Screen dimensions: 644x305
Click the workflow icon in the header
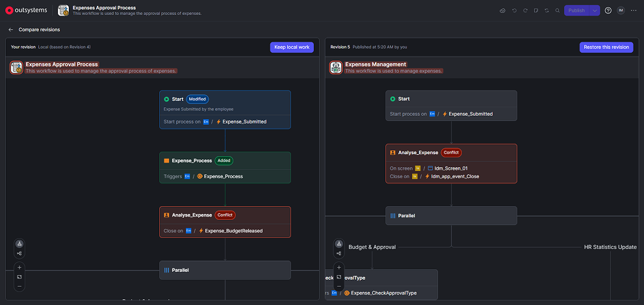pos(63,10)
